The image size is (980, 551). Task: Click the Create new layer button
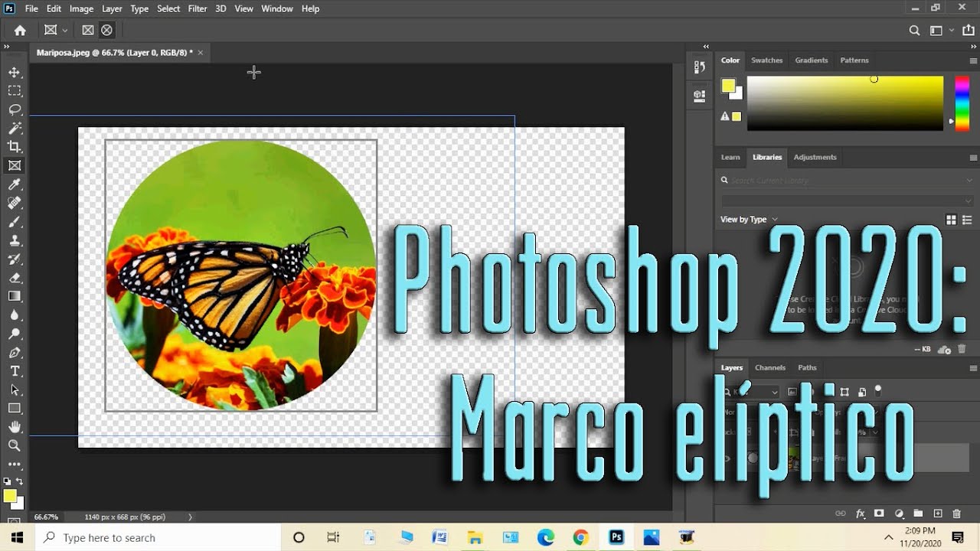[938, 514]
